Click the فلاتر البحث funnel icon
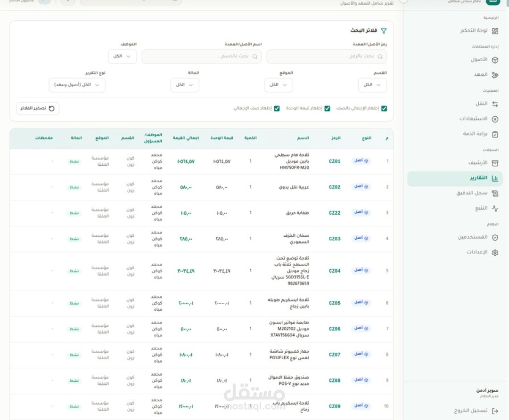This screenshot has width=509, height=420. (384, 31)
